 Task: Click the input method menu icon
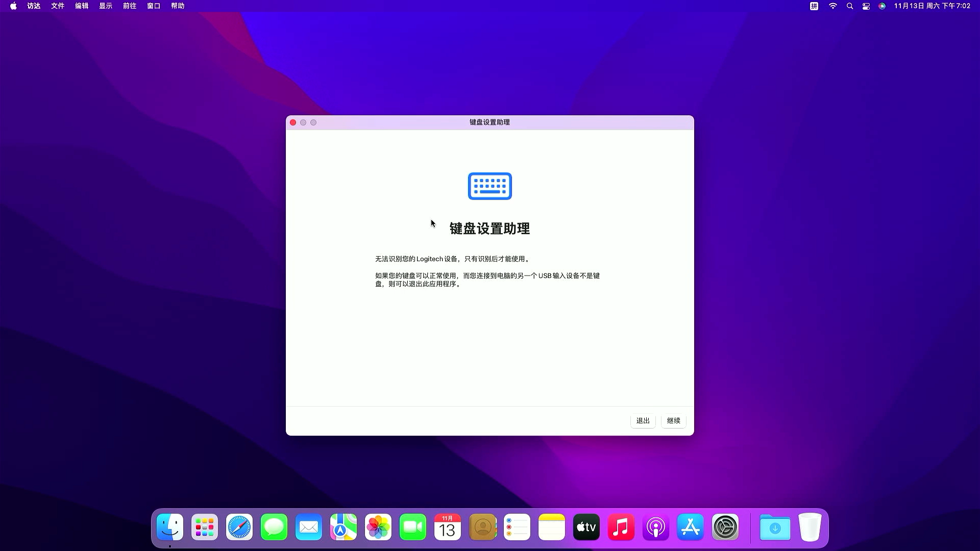coord(814,6)
